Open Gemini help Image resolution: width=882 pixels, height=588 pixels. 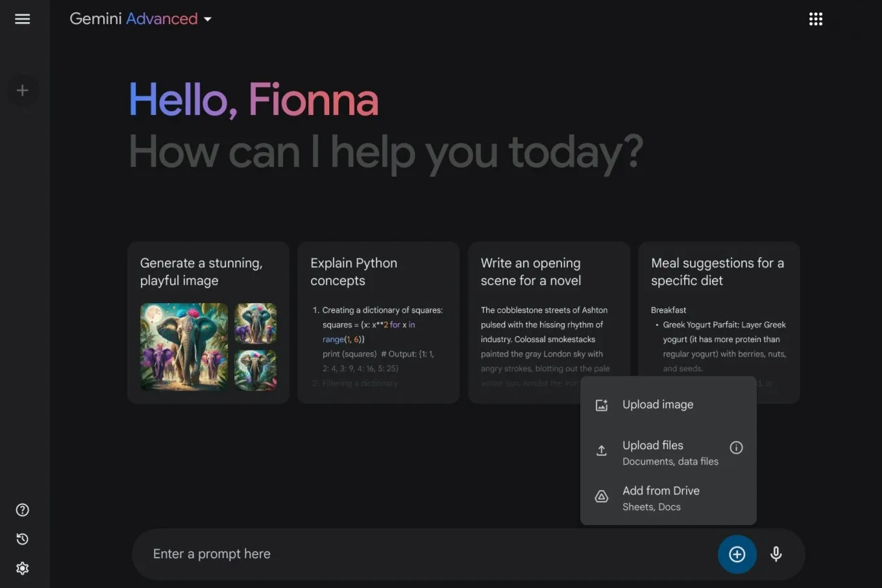(22, 510)
